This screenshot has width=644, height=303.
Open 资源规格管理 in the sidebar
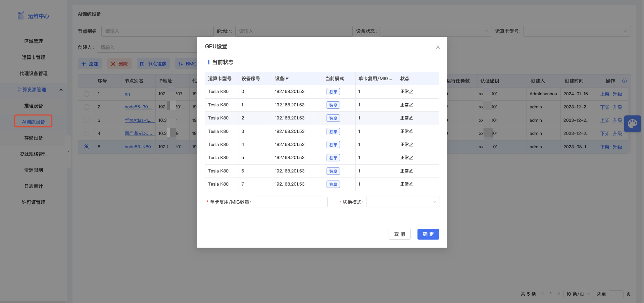point(34,154)
